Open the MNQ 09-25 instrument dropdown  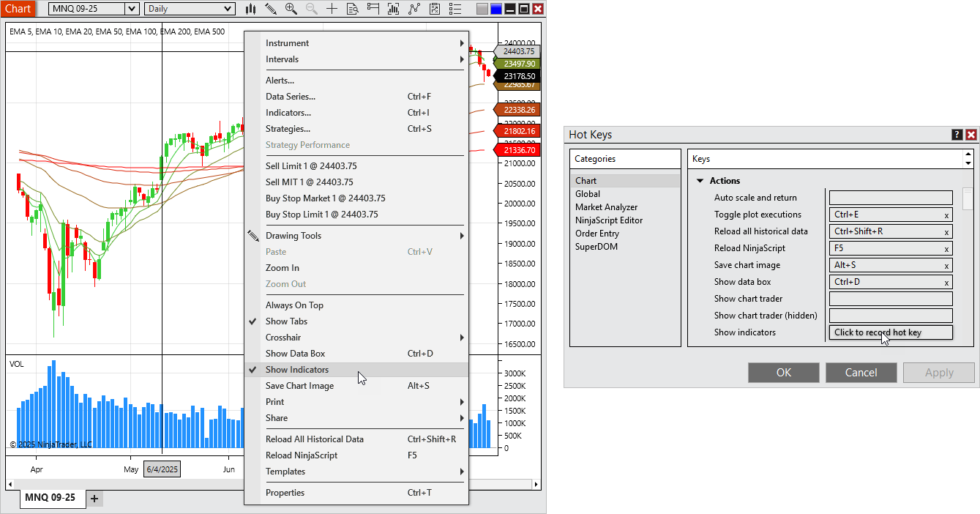click(x=132, y=9)
